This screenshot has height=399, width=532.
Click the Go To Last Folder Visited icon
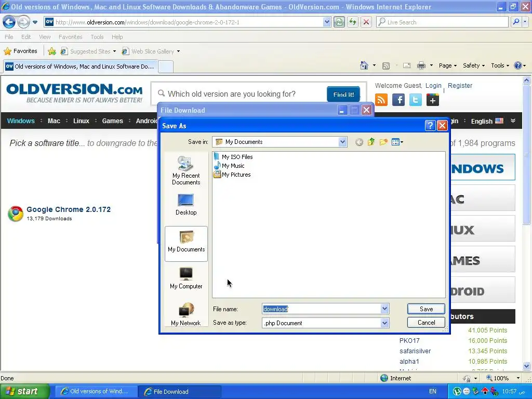pos(359,142)
